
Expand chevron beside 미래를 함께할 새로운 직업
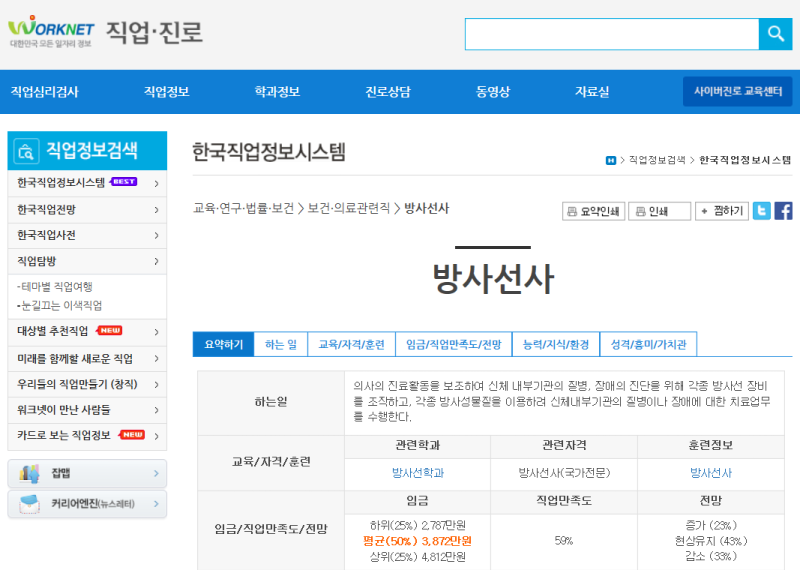156,359
